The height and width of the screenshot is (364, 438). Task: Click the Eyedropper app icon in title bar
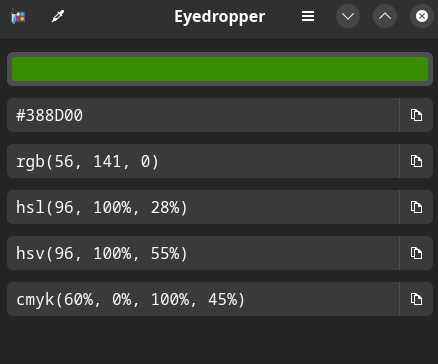tap(18, 16)
